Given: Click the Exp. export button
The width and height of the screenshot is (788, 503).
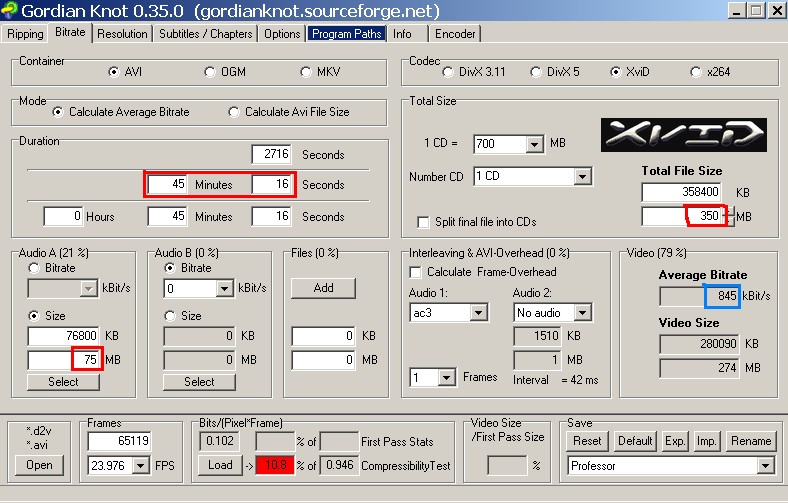Looking at the screenshot, I should point(675,441).
